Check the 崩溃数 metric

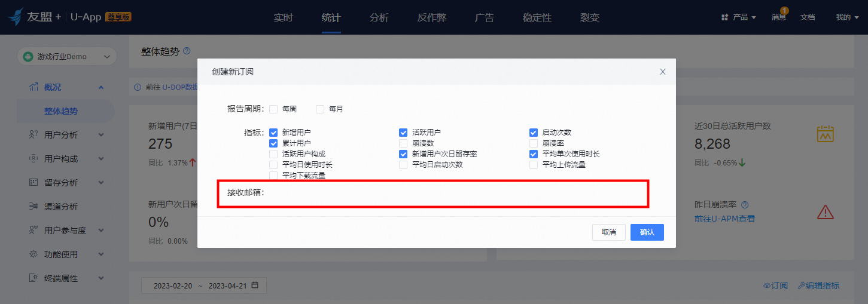click(403, 143)
